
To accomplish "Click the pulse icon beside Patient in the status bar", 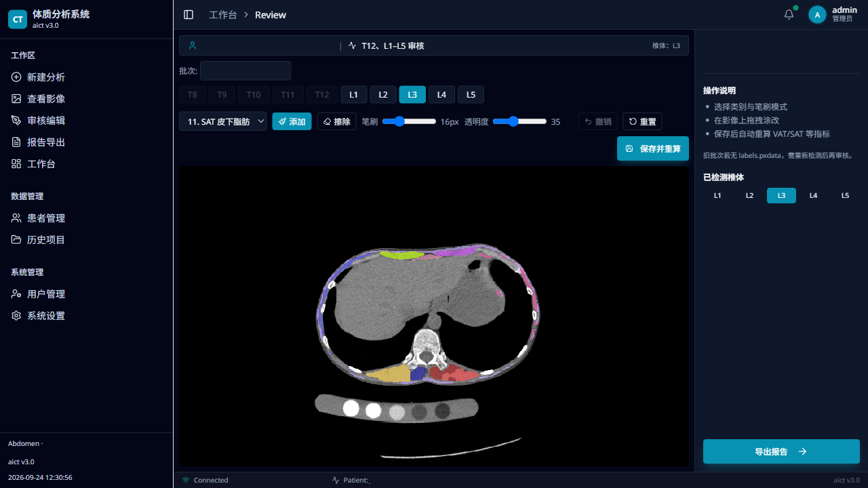I will [336, 480].
